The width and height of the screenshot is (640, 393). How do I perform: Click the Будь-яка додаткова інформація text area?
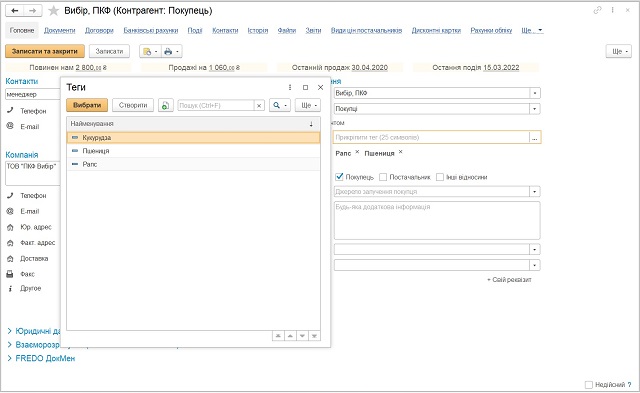[x=437, y=220]
